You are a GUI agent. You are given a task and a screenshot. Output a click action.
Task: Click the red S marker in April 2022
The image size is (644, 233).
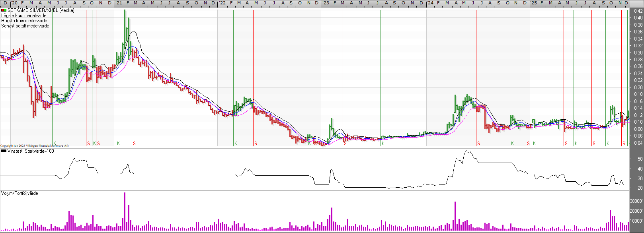(x=256, y=144)
